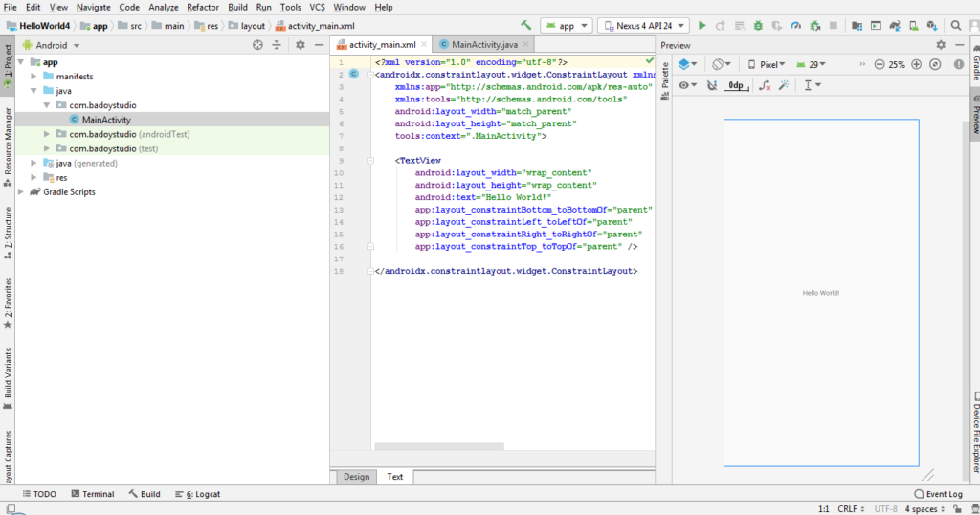This screenshot has height=515, width=980.
Task: Switch to MainActivity.java tab
Action: pos(484,44)
